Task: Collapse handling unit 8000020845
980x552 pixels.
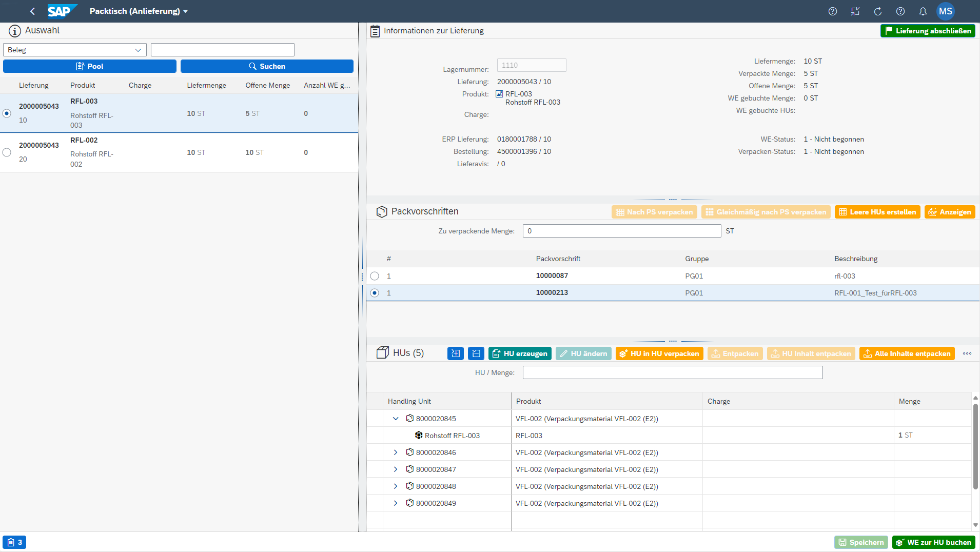Action: (x=396, y=419)
